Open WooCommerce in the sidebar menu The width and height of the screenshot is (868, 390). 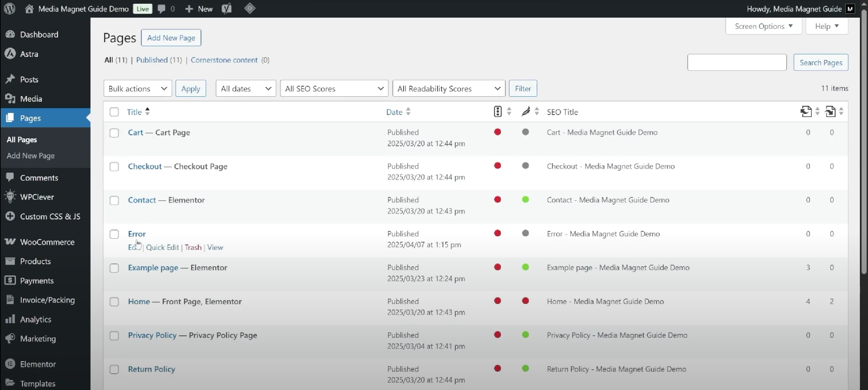click(47, 242)
